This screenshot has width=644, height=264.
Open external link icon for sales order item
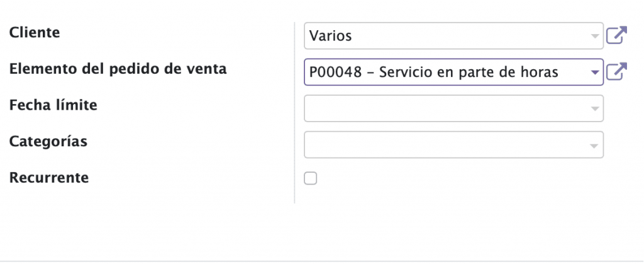tap(617, 72)
